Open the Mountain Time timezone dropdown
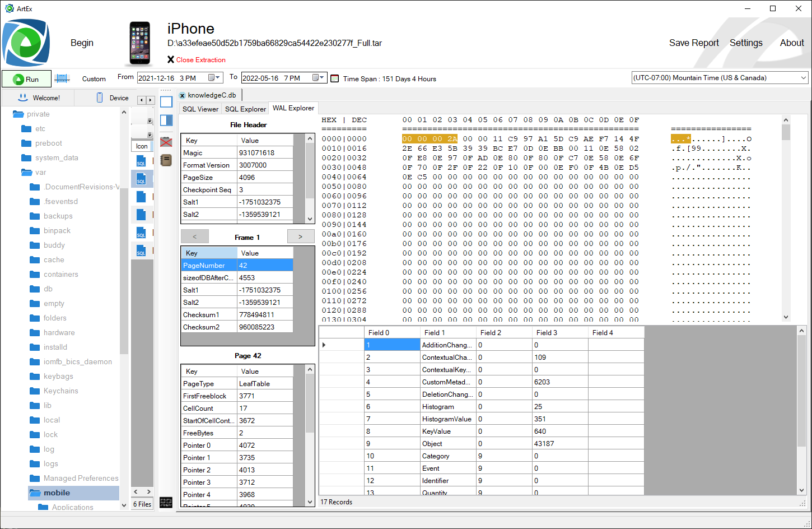 [x=804, y=78]
